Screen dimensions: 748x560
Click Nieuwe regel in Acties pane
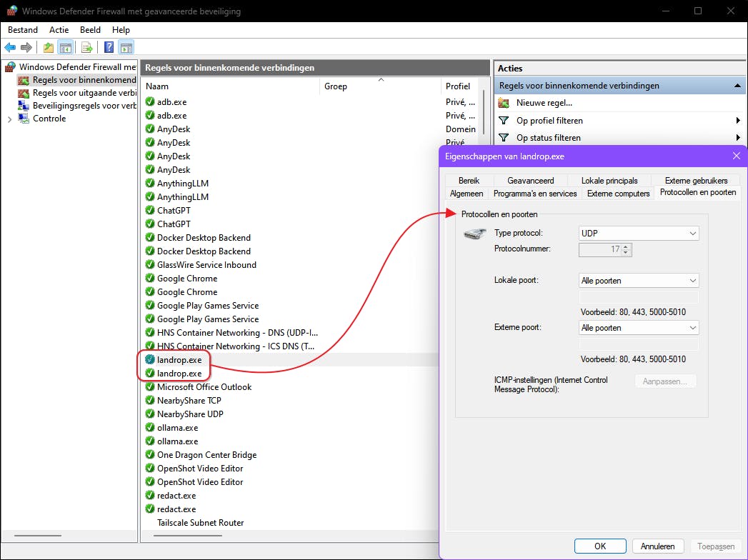[544, 103]
